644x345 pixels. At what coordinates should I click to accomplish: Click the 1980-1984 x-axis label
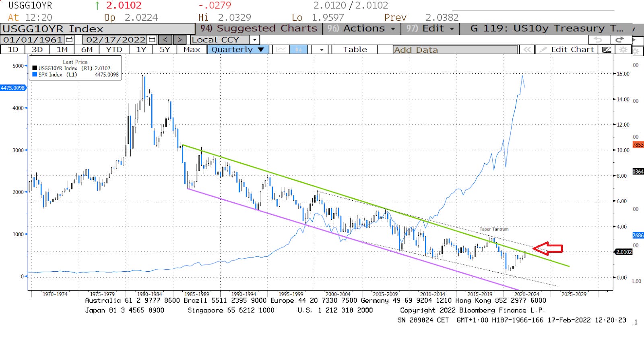click(149, 294)
